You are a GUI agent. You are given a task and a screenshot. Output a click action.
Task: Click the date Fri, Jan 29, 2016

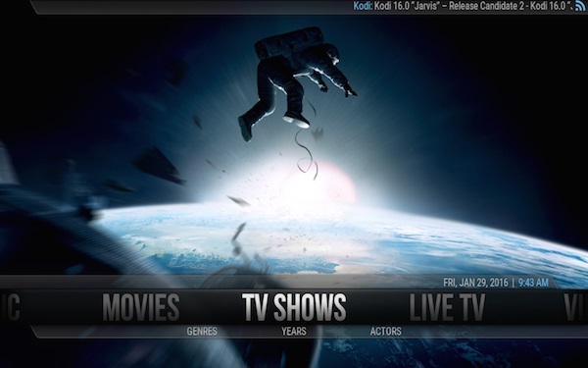[x=476, y=283]
